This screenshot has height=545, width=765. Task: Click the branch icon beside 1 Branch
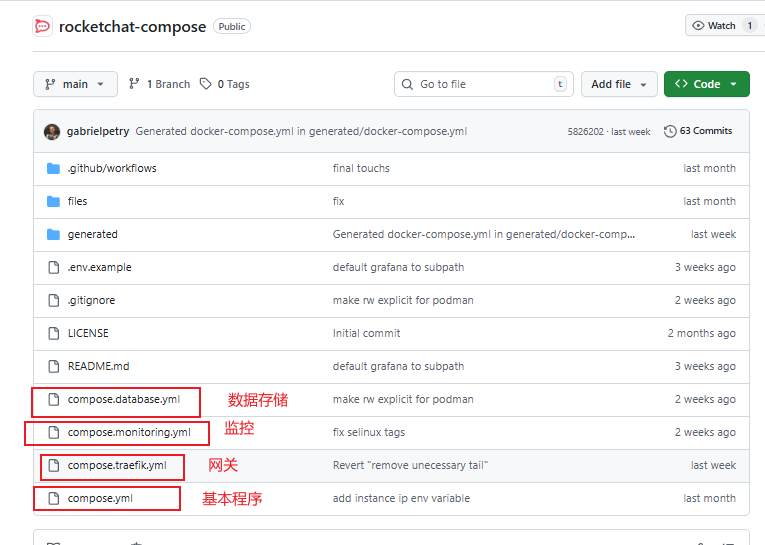point(135,84)
